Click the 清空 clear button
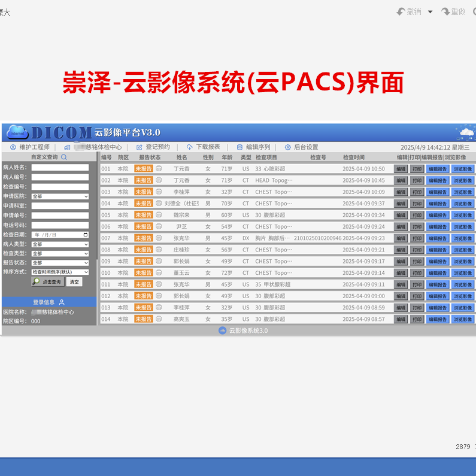Screen dimensions: 476x476 tap(74, 282)
